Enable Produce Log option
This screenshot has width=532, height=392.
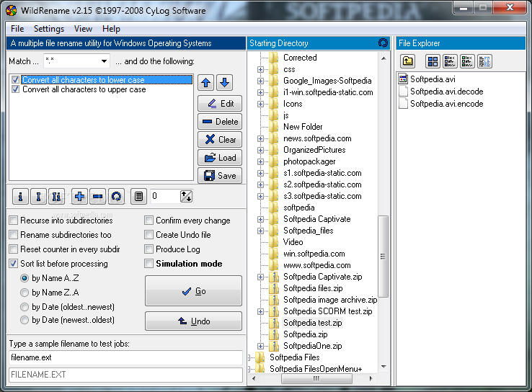click(x=148, y=249)
